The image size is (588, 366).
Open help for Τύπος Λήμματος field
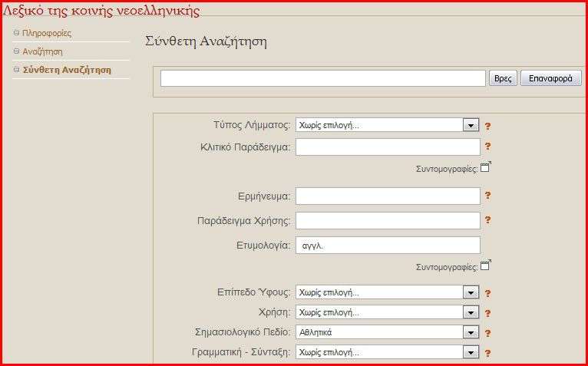487,126
